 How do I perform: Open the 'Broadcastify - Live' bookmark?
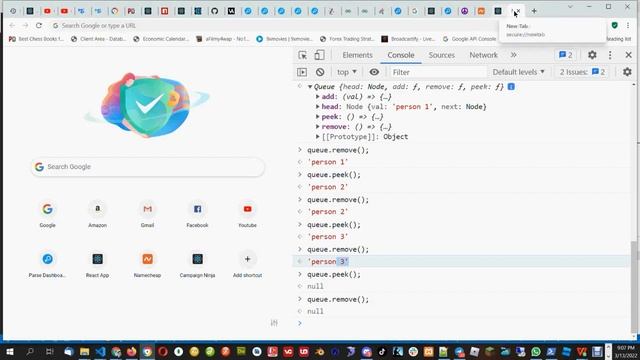click(408, 39)
